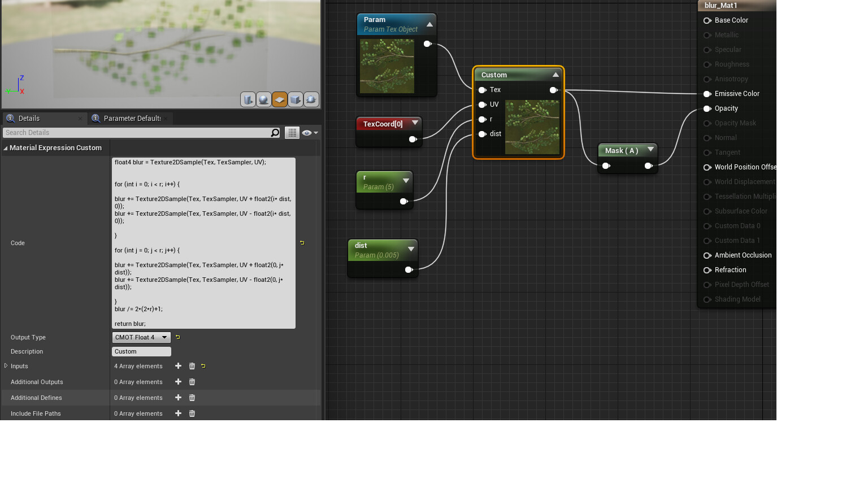This screenshot has height=488, width=868.
Task: Select the Details tab
Action: pyautogui.click(x=29, y=119)
